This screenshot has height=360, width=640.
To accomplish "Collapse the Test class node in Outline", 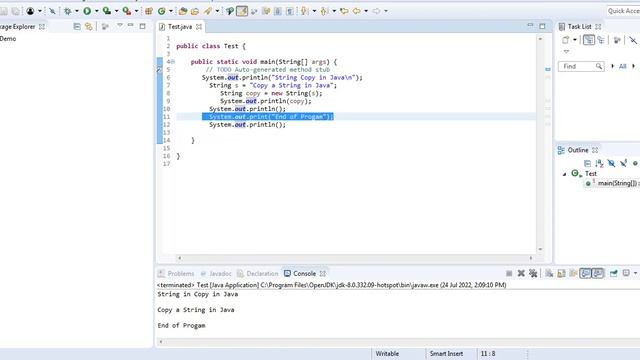I will [x=565, y=174].
